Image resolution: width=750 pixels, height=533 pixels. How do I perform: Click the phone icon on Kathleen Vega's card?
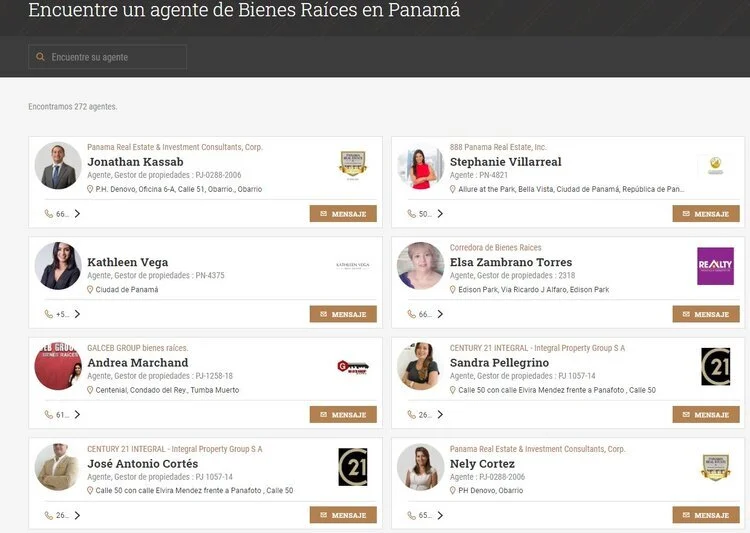[x=49, y=314]
